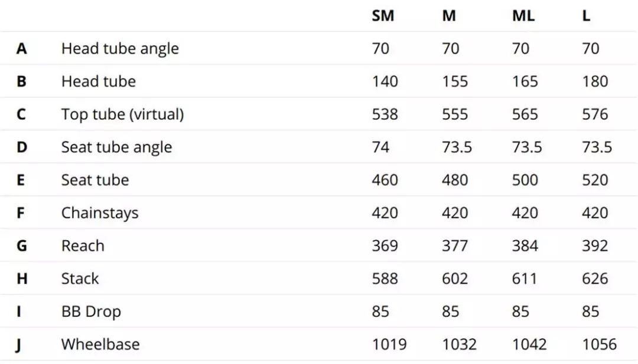Select the Top tube (virtual) row label
The height and width of the screenshot is (364, 638).
122,114
